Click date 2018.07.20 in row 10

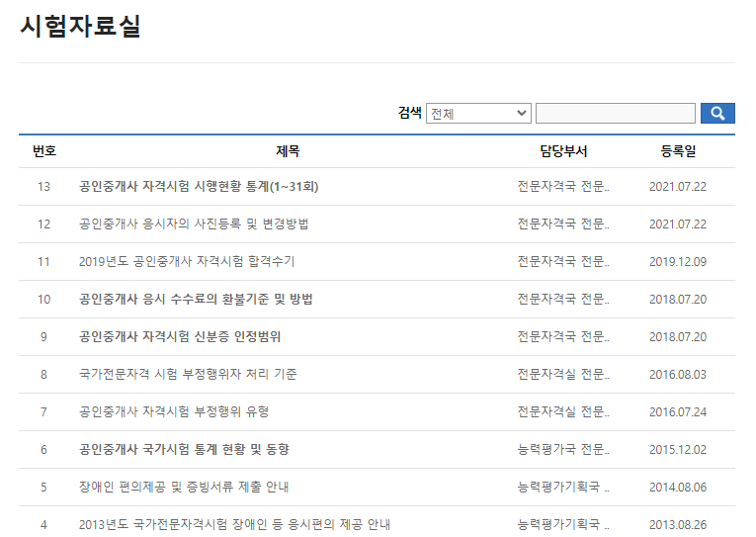point(678,300)
